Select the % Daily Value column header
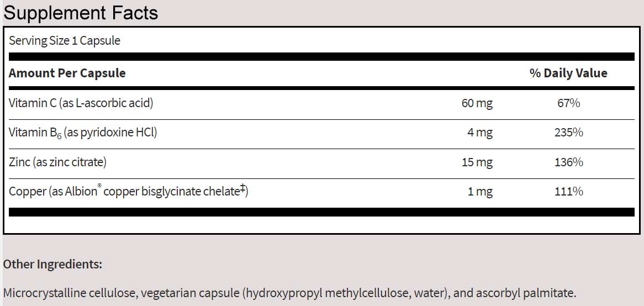 pyautogui.click(x=568, y=73)
